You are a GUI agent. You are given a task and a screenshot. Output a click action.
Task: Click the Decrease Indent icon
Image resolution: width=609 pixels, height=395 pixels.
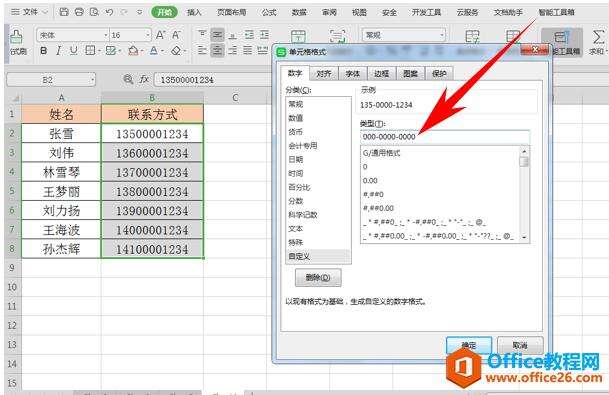pos(249,35)
